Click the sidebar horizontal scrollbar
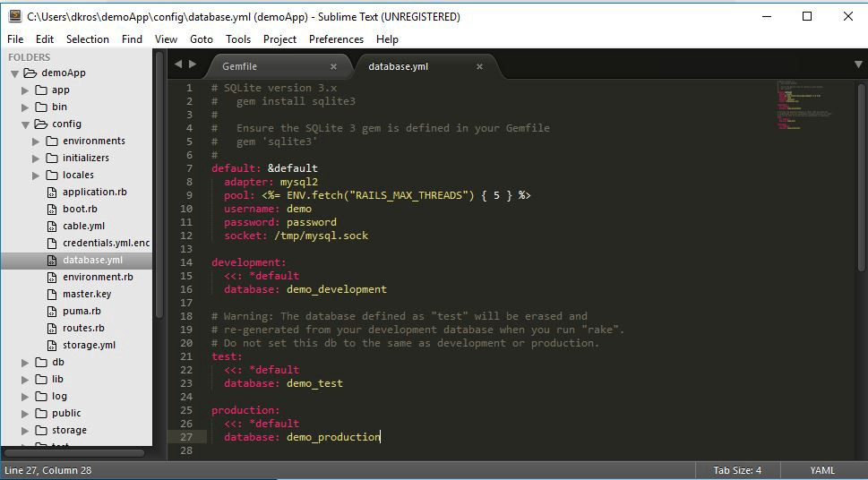Viewport: 868px width, 480px height. click(x=74, y=453)
